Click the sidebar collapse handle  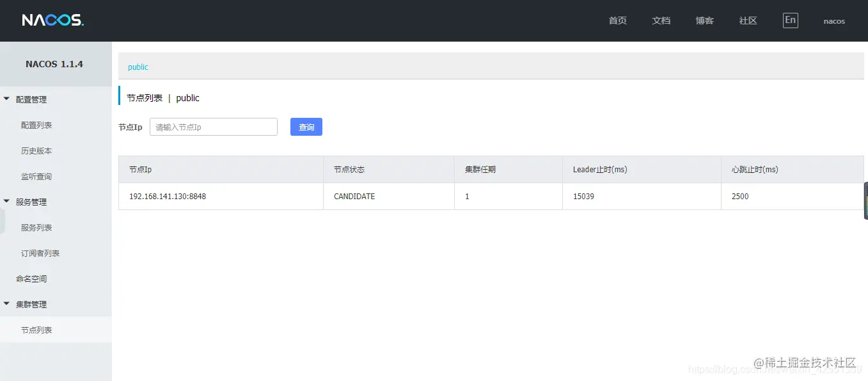pos(2,221)
